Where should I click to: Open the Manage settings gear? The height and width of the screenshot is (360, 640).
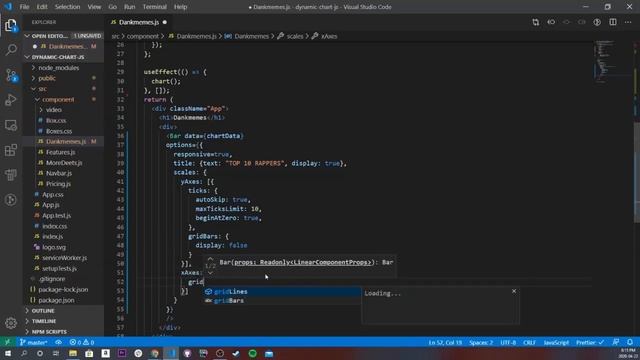[11, 323]
